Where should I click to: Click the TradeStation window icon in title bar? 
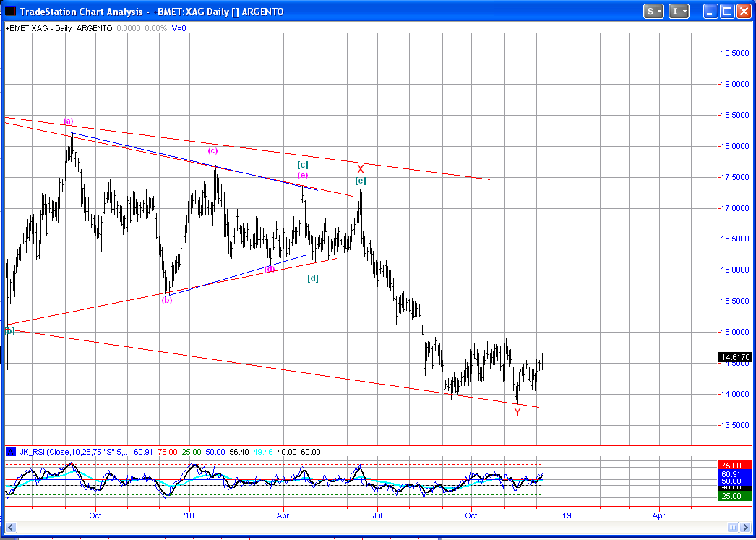[x=10, y=11]
